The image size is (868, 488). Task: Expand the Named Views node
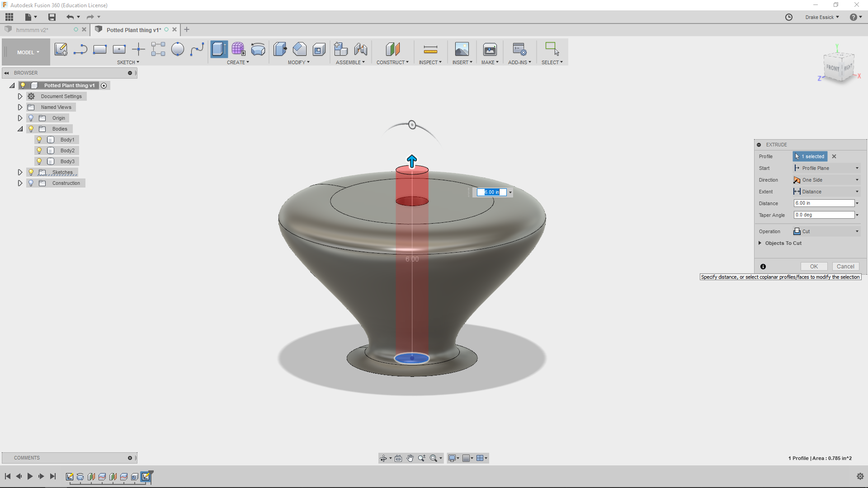point(20,107)
